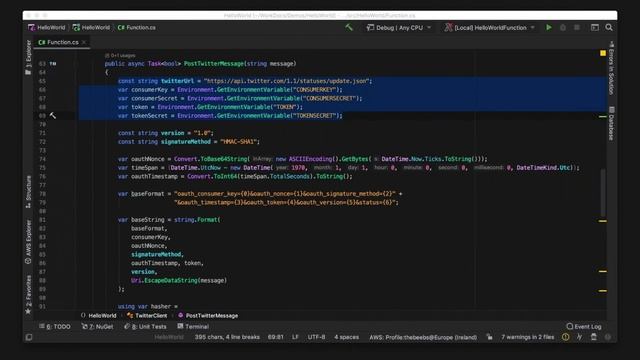Click the Stop square icon in toolbar
Viewport: 640px width, 360px height.
577,27
